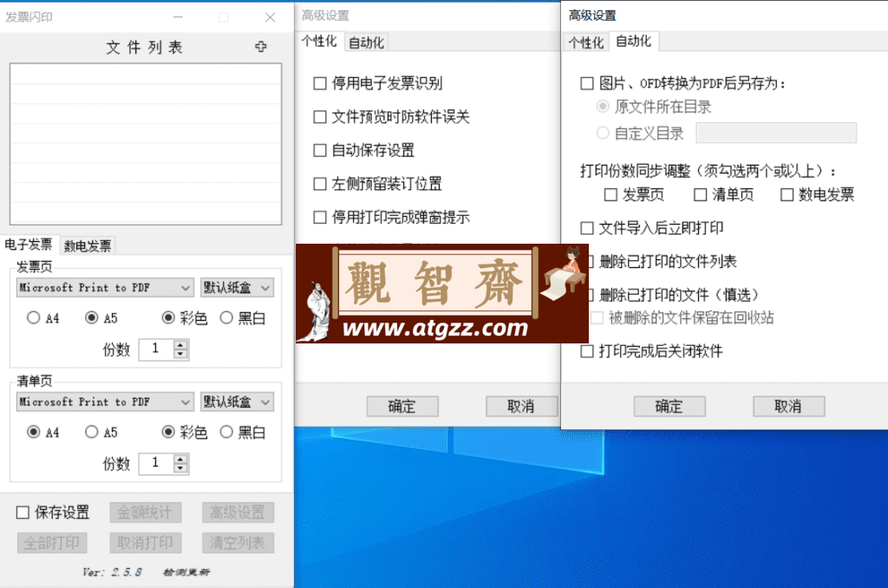Screen dimensions: 888x588
Task: Click 发票页 份数 input field
Action: point(156,349)
